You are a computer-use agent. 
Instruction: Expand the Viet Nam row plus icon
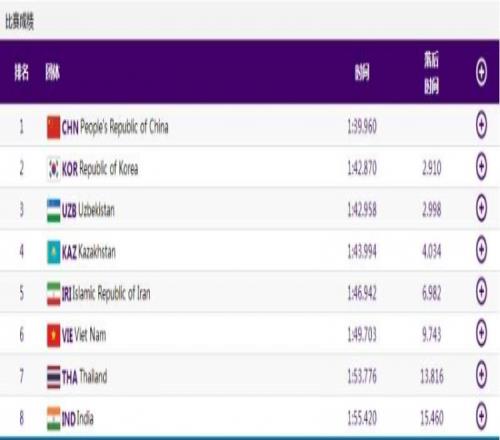pos(481,333)
